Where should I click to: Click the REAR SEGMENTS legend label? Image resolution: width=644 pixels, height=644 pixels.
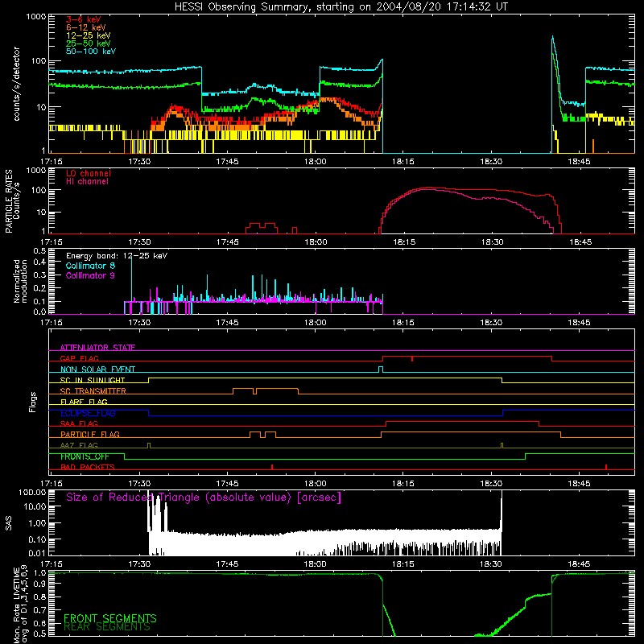coord(107,627)
